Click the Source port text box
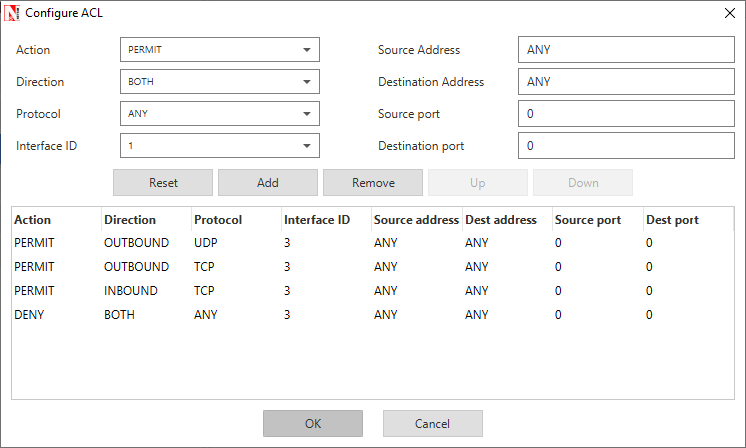This screenshot has width=746, height=448. 626,114
